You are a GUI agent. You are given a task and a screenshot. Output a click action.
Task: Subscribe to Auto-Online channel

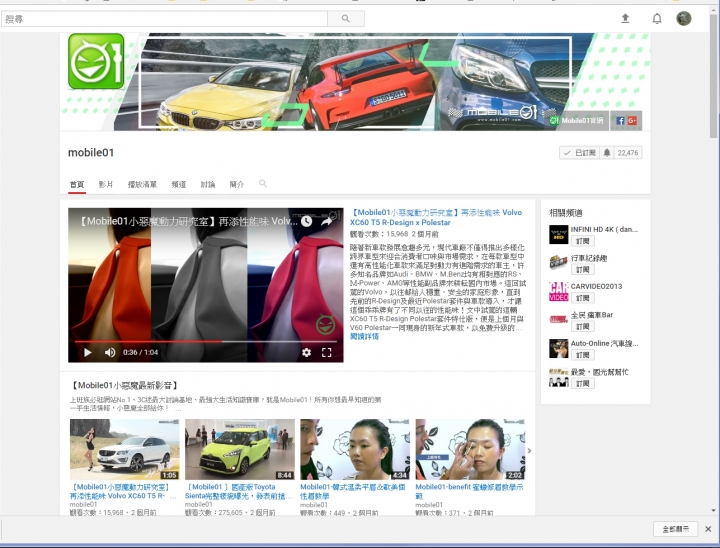click(x=583, y=355)
